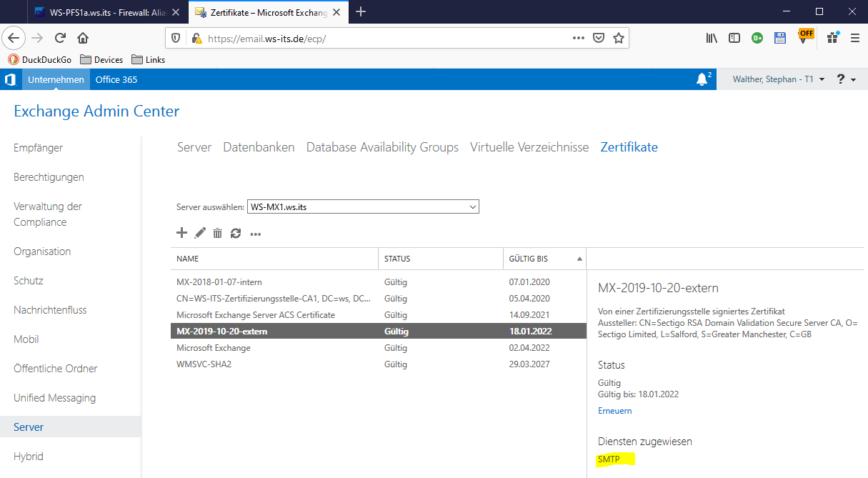Open Verwaltung der Compliance navigation item
This screenshot has height=478, width=868.
pyautogui.click(x=48, y=214)
